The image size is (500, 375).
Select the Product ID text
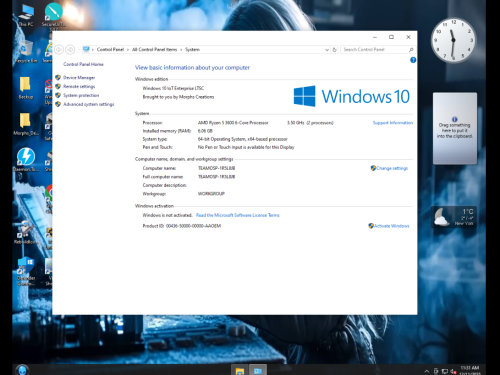(x=182, y=226)
